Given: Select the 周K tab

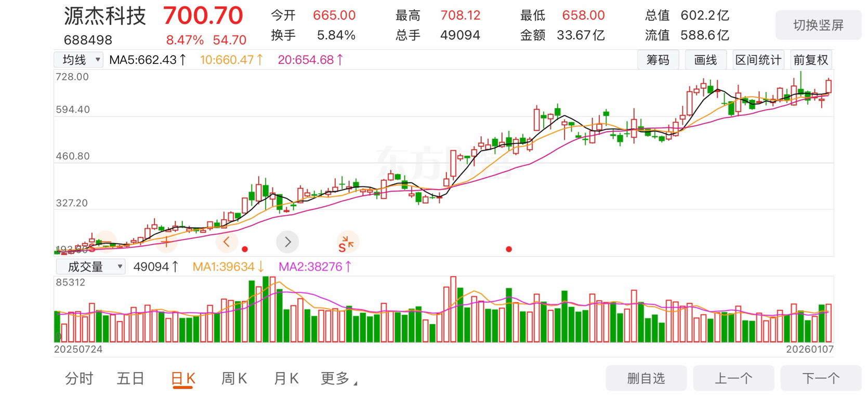Looking at the screenshot, I should pos(234,379).
